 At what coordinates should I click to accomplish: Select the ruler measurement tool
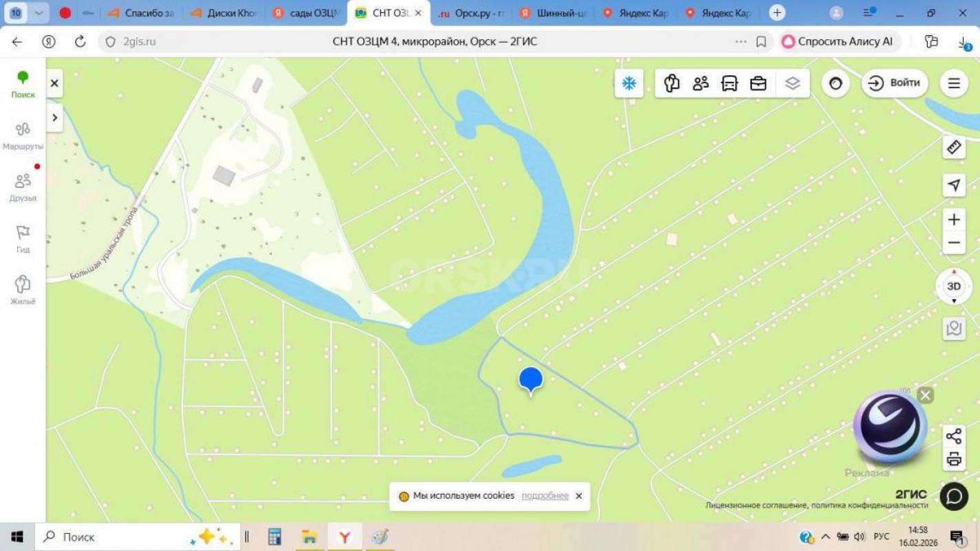pos(953,147)
